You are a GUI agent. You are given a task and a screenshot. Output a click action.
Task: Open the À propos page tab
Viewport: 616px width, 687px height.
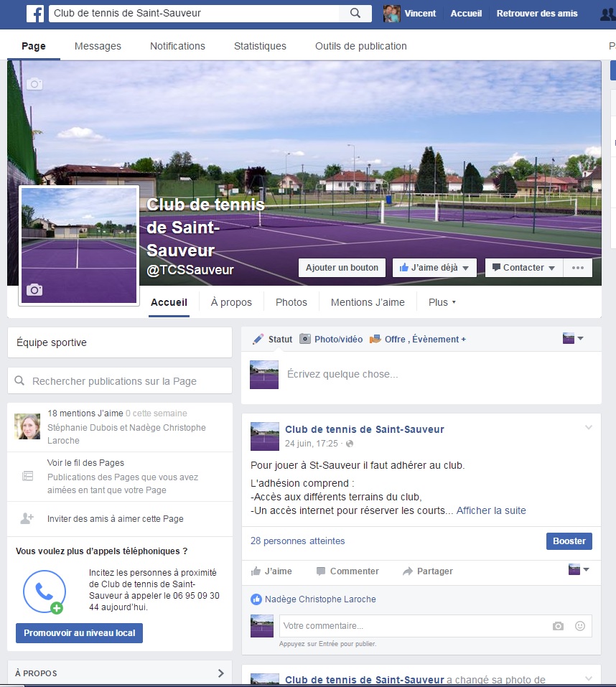click(x=231, y=302)
